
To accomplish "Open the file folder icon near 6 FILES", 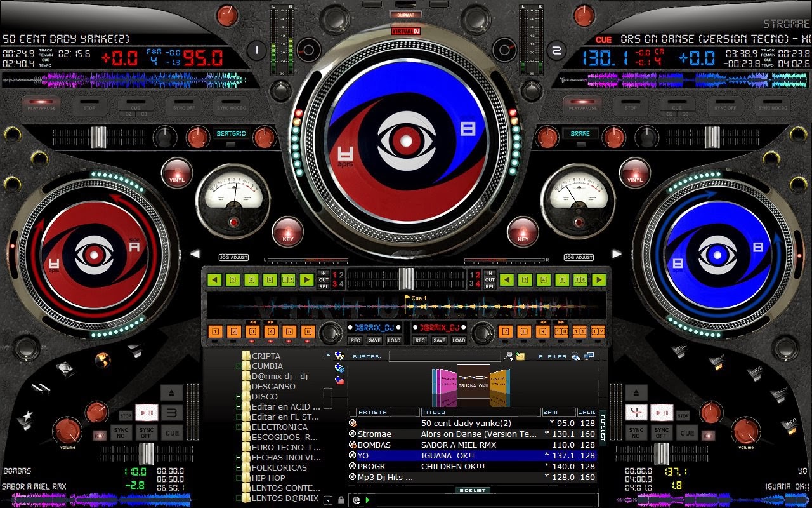I will click(520, 356).
